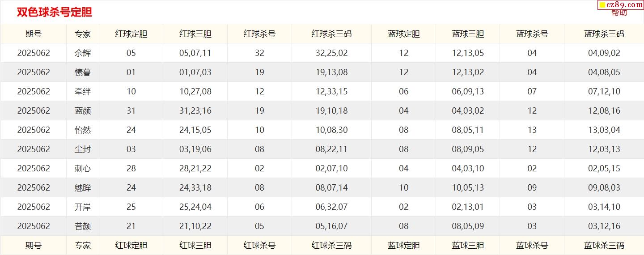Click 红球定胆 value 28 in 刺心's row
Image resolution: width=644 pixels, height=255 pixels.
coord(131,169)
